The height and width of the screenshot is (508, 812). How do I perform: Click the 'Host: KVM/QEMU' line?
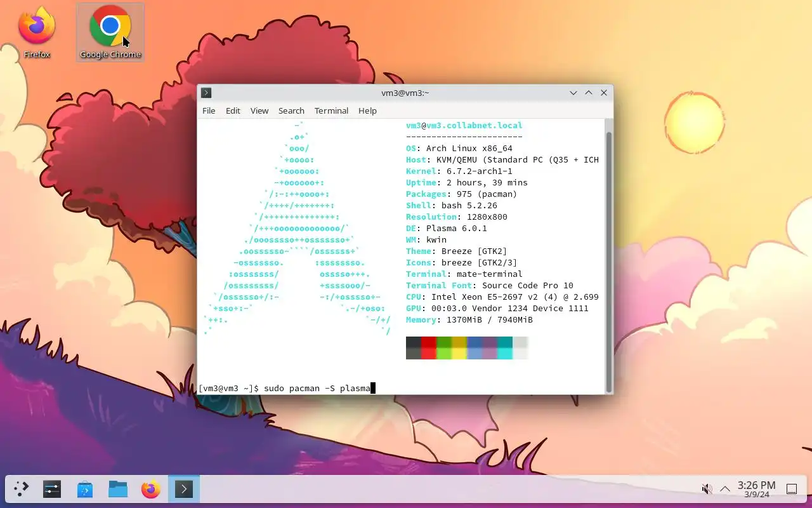tap(502, 160)
